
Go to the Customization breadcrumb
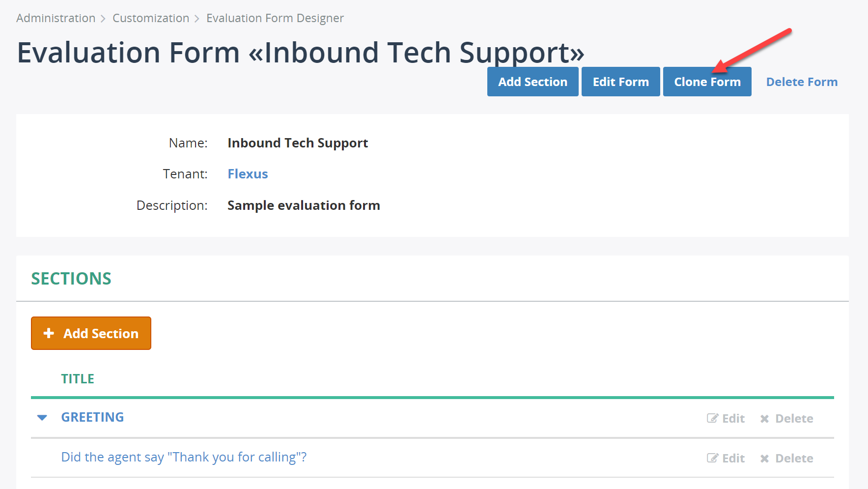coord(151,18)
